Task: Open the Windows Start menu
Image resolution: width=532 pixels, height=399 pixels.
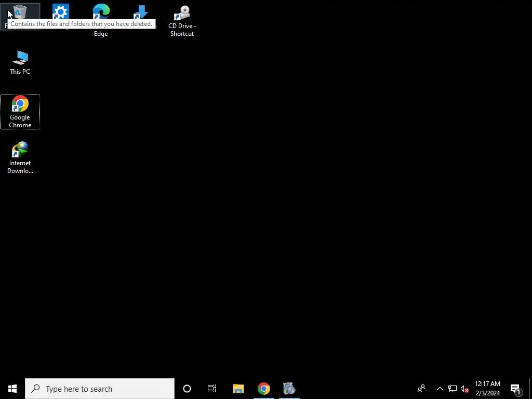Action: coord(12,389)
